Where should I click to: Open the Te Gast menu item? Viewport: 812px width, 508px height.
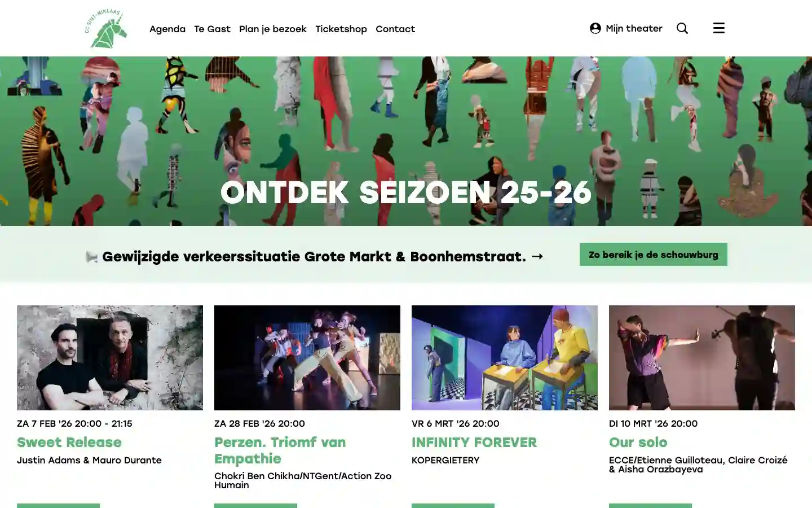click(x=212, y=29)
